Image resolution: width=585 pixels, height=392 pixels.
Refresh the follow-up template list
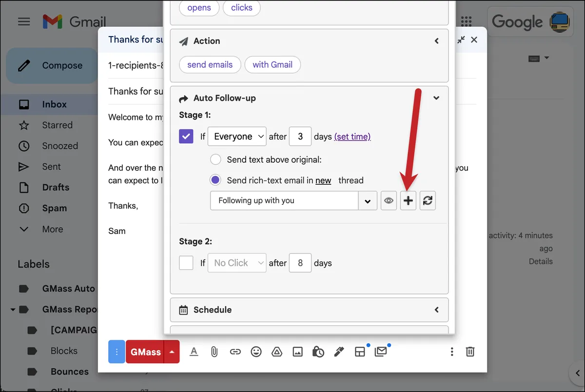428,200
